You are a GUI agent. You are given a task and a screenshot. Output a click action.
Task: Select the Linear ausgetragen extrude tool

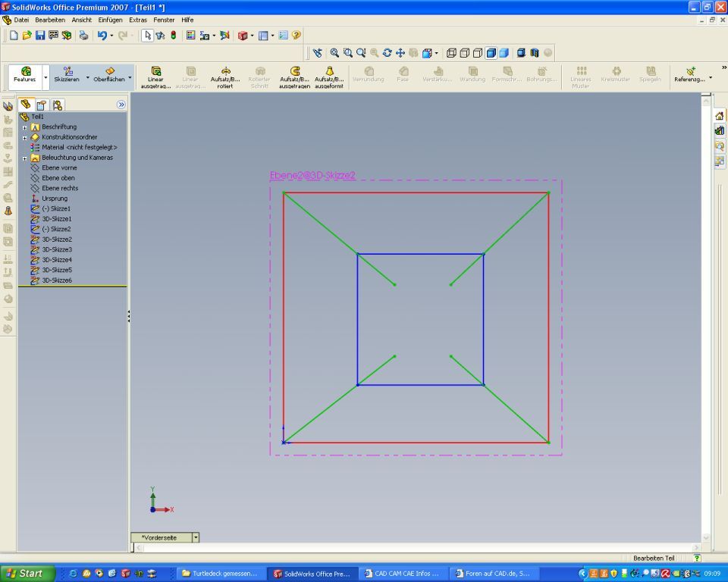[155, 77]
